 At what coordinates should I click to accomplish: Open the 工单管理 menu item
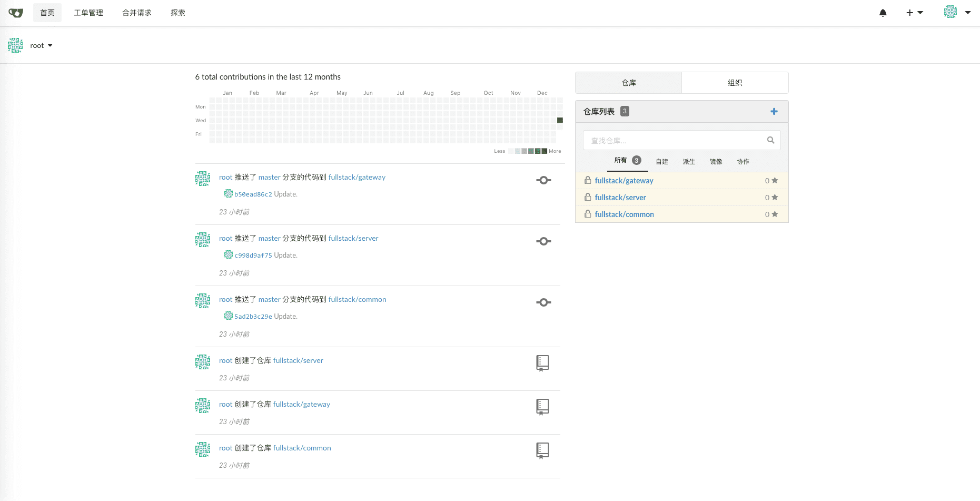88,13
